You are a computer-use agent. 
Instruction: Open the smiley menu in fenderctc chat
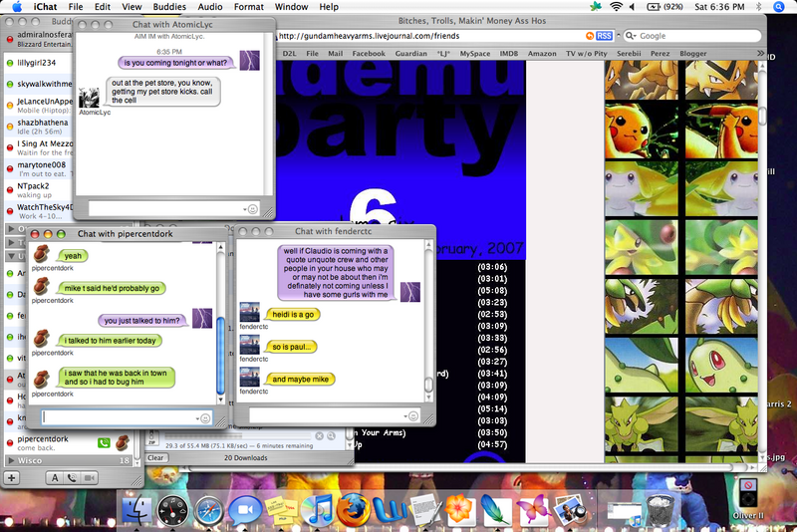(x=413, y=416)
